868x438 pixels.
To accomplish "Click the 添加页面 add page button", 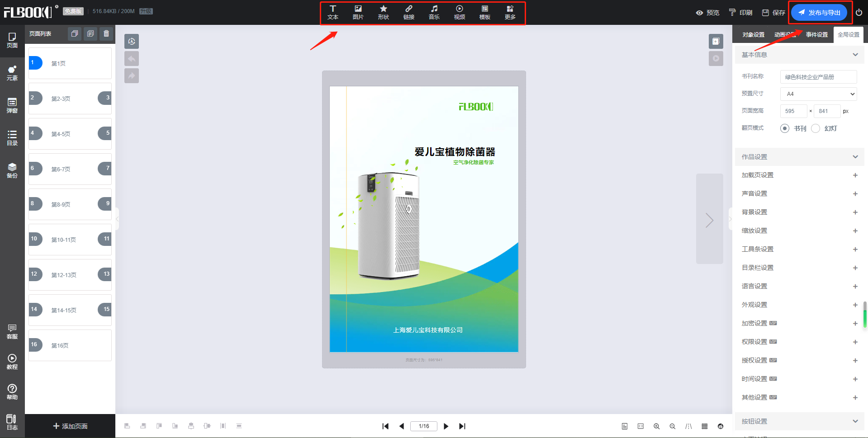I will [x=70, y=426].
